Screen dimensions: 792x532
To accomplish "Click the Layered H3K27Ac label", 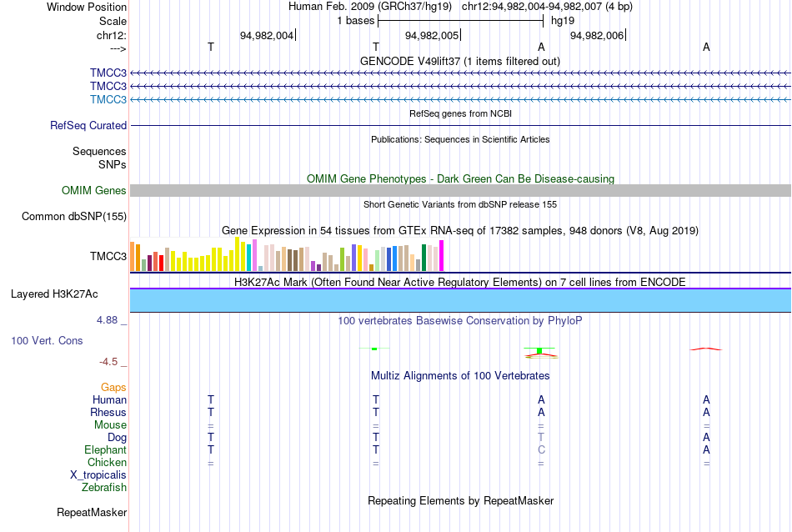I will [x=54, y=294].
